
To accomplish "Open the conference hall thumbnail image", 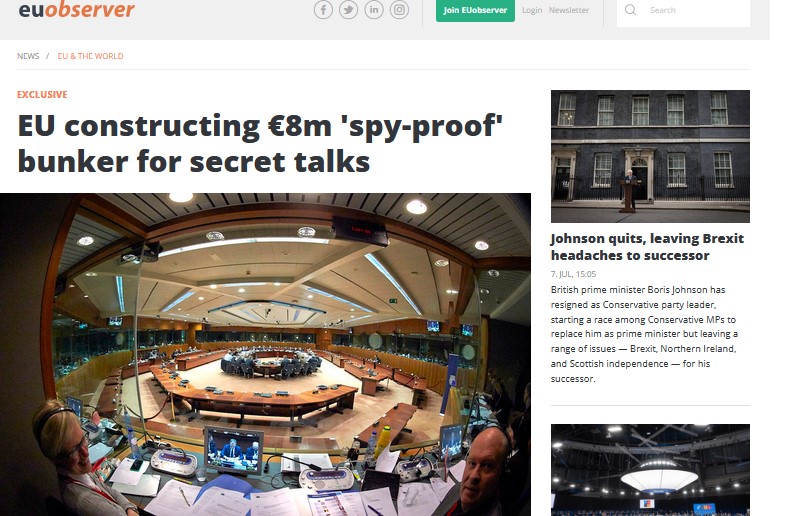I will (650, 470).
